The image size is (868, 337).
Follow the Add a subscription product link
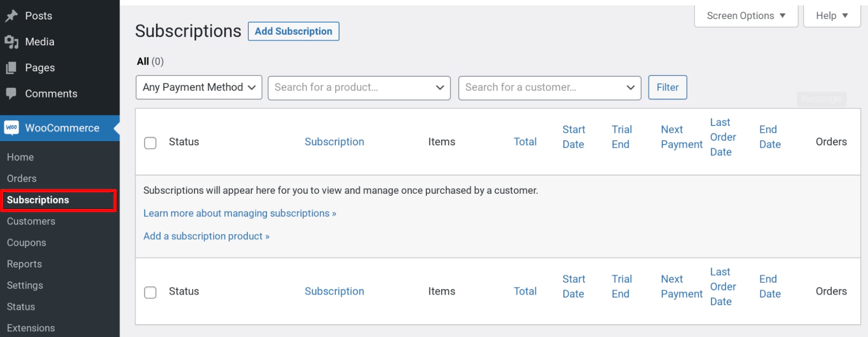(x=206, y=236)
